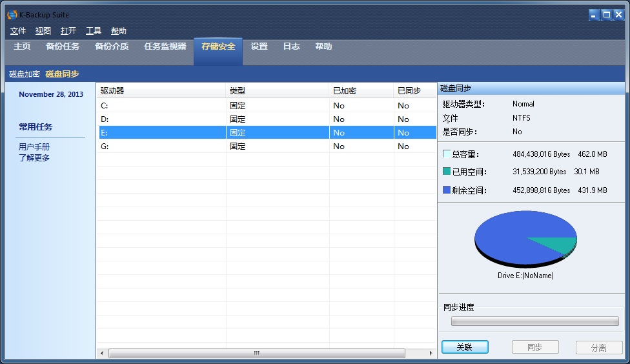Switch to the 设置 tab
This screenshot has width=630, height=364.
coord(259,46)
